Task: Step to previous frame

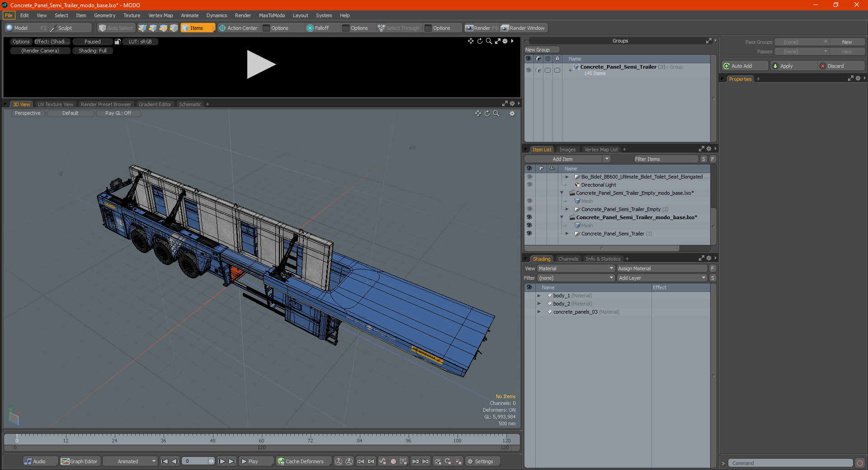Action: pos(175,461)
